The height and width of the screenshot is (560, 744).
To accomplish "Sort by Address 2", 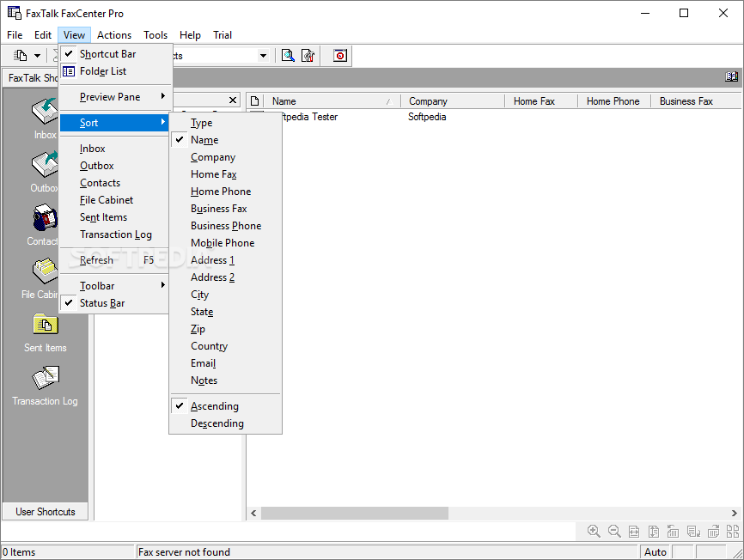I will 225,277.
